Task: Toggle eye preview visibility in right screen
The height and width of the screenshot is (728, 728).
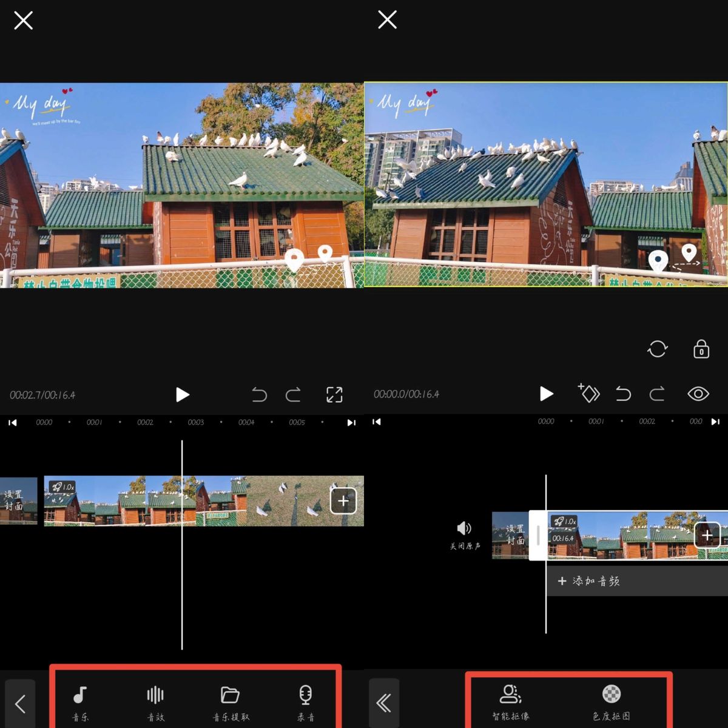Action: [x=698, y=394]
